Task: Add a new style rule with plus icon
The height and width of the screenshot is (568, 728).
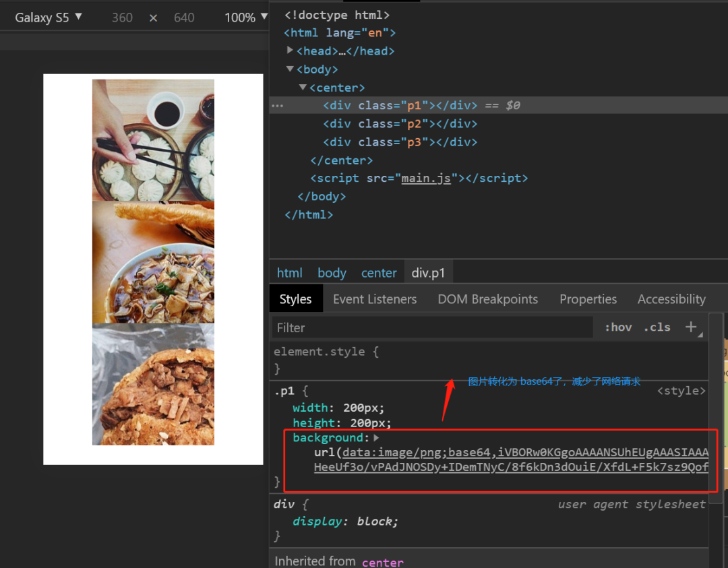Action: [x=691, y=327]
